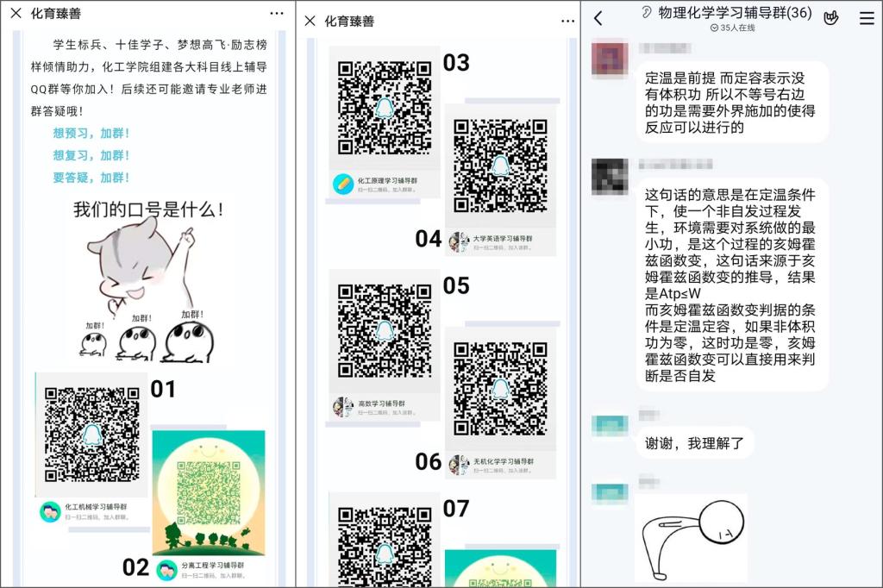Click the 35人在线 online status
883x588 pixels.
[x=733, y=28]
